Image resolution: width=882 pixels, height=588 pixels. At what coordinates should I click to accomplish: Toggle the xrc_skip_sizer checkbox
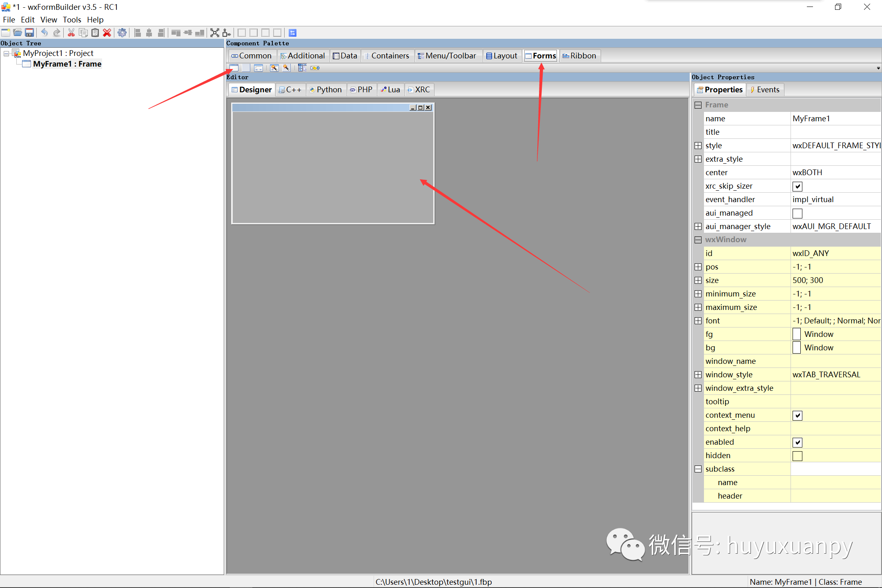click(x=798, y=186)
